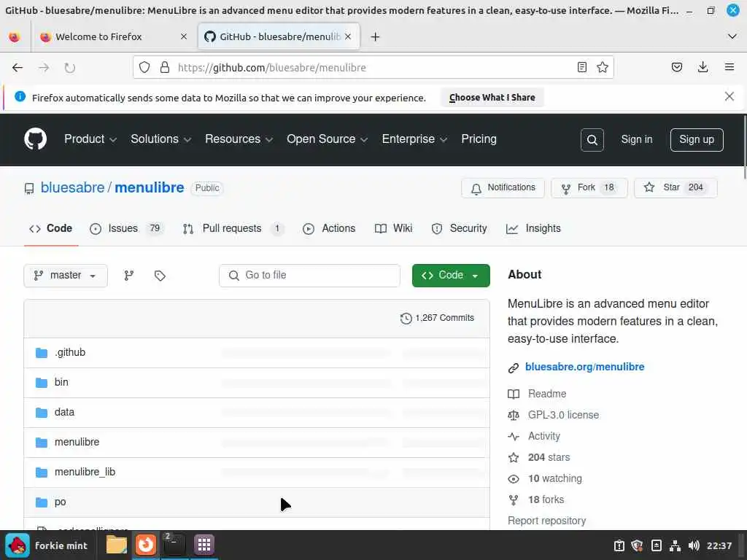747x560 pixels.
Task: Click the Go to file search field
Action: [x=309, y=275]
